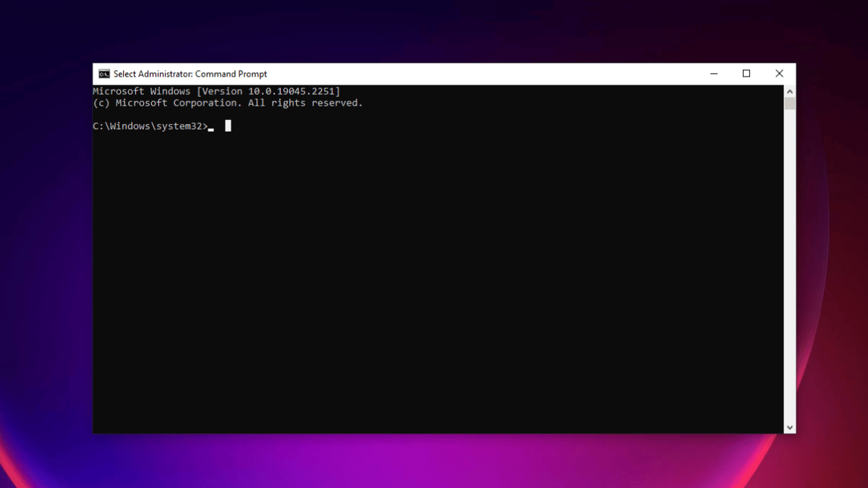The width and height of the screenshot is (868, 488).
Task: Click the C:\Windows\system32 prompt text
Action: 150,126
